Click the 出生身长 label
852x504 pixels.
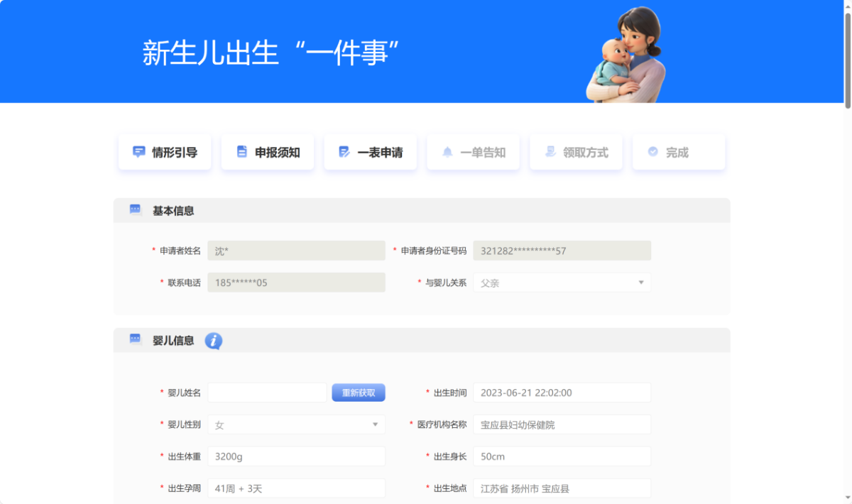point(450,456)
